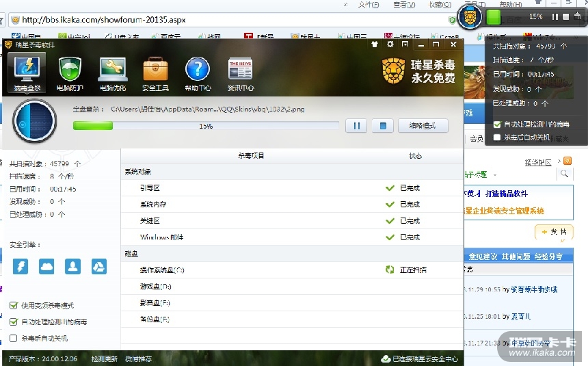Select the 引导区 scan row
Screen dimensions: 588x366
click(x=292, y=188)
